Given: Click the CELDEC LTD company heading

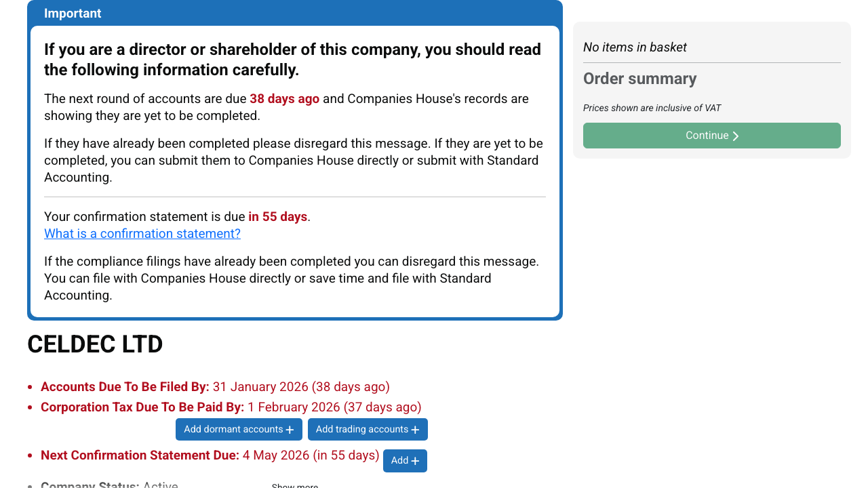Looking at the screenshot, I should tap(95, 344).
